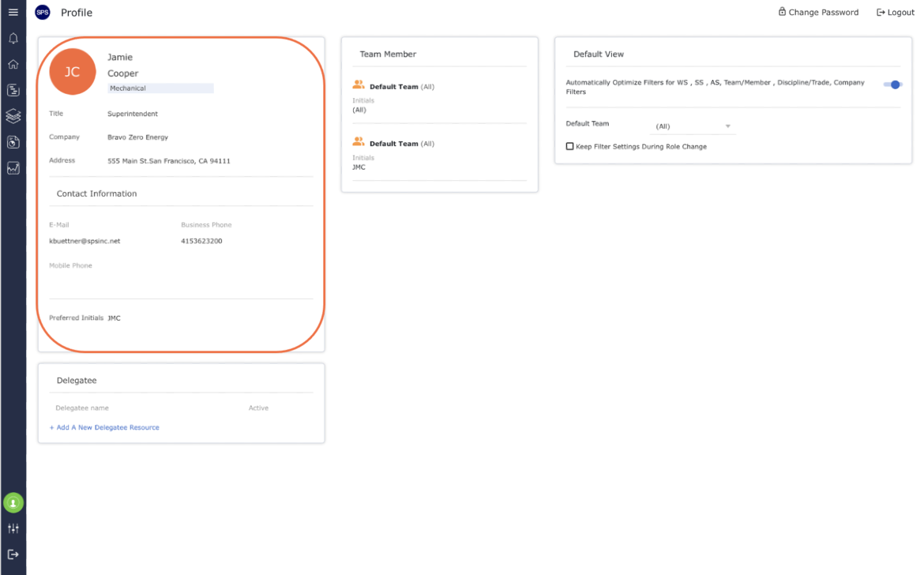Click the address 555 Main St. value
Image resolution: width=924 pixels, height=575 pixels.
coord(169,161)
